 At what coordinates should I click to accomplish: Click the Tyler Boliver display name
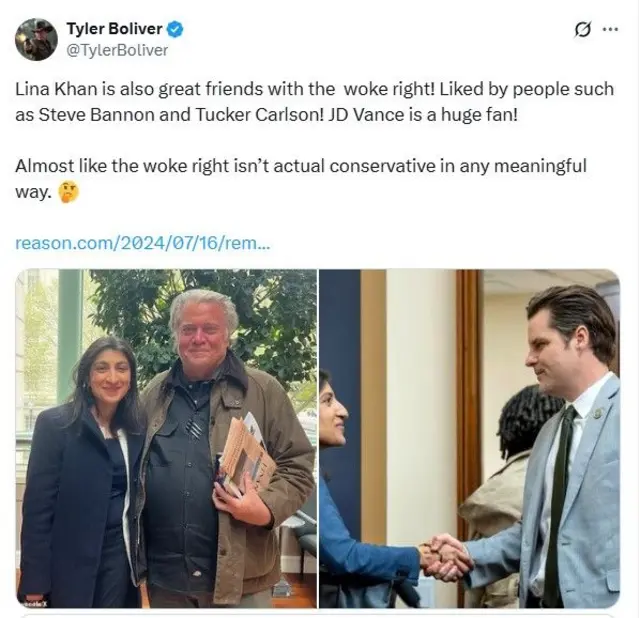[x=115, y=29]
